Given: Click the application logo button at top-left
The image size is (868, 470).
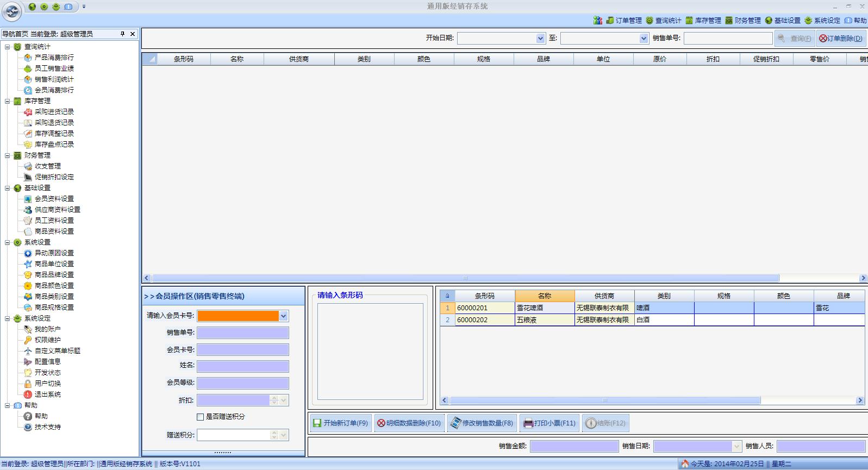Looking at the screenshot, I should pyautogui.click(x=11, y=11).
